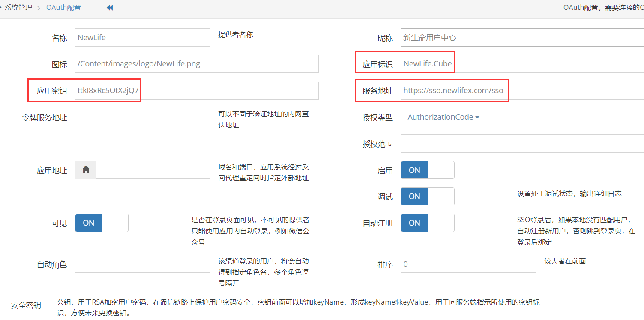
Task: Open the AuthorizationCode dropdown
Action: pos(443,117)
